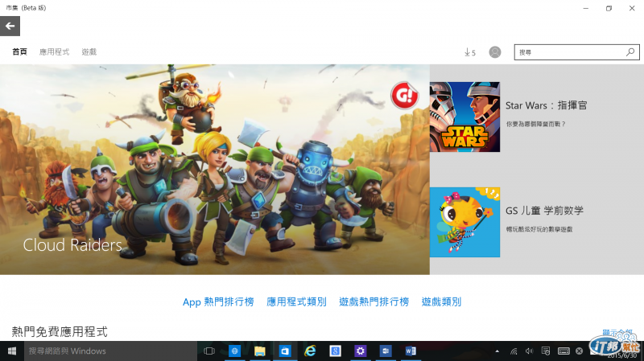Click the GS 儿童 学前数学 title
The height and width of the screenshot is (361, 644).
[x=544, y=211]
